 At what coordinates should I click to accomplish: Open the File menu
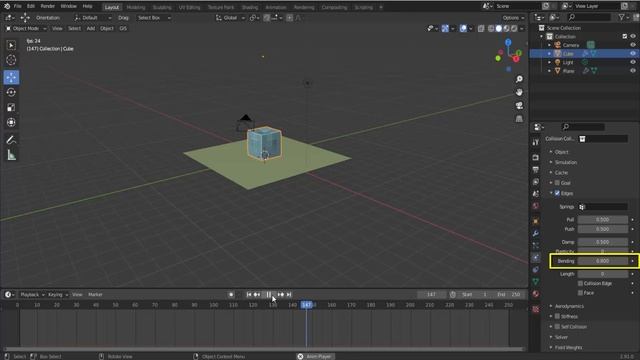(x=18, y=7)
